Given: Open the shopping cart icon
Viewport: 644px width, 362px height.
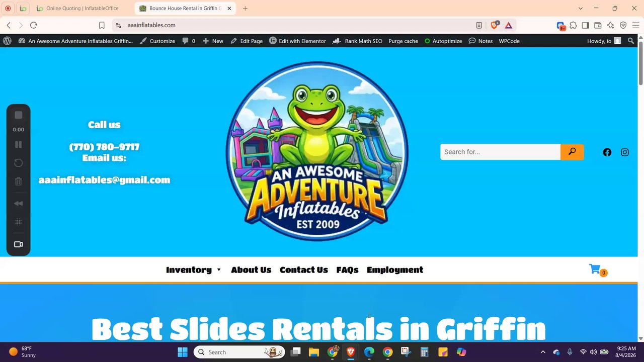Looking at the screenshot, I should click(x=595, y=269).
